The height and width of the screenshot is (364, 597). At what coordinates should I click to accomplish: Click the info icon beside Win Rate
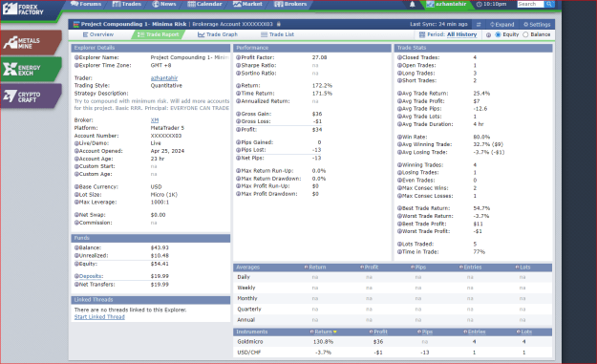coord(399,137)
